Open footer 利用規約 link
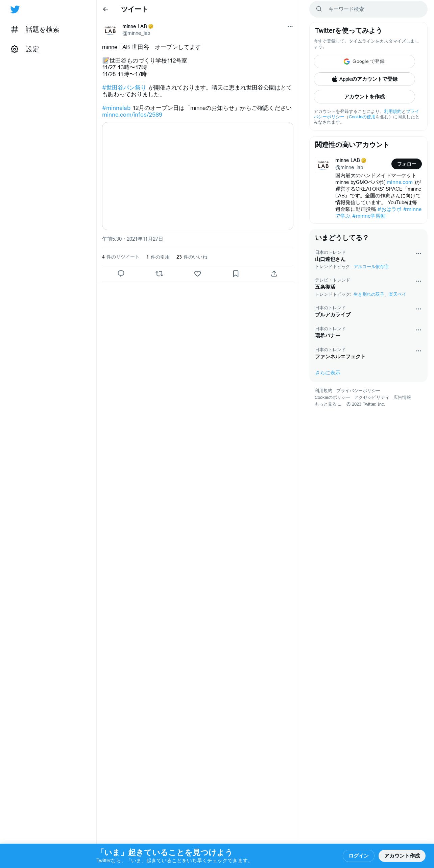 pyautogui.click(x=323, y=391)
